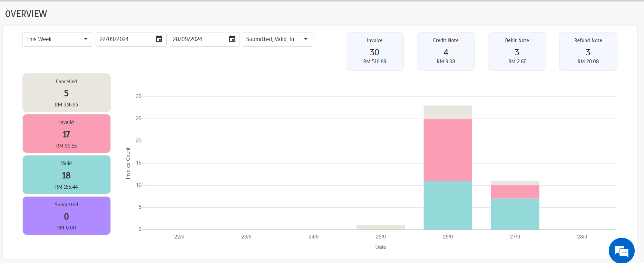The image size is (644, 263).
Task: Click the teal Valid segment on 27/9 bar
Action: tap(515, 214)
